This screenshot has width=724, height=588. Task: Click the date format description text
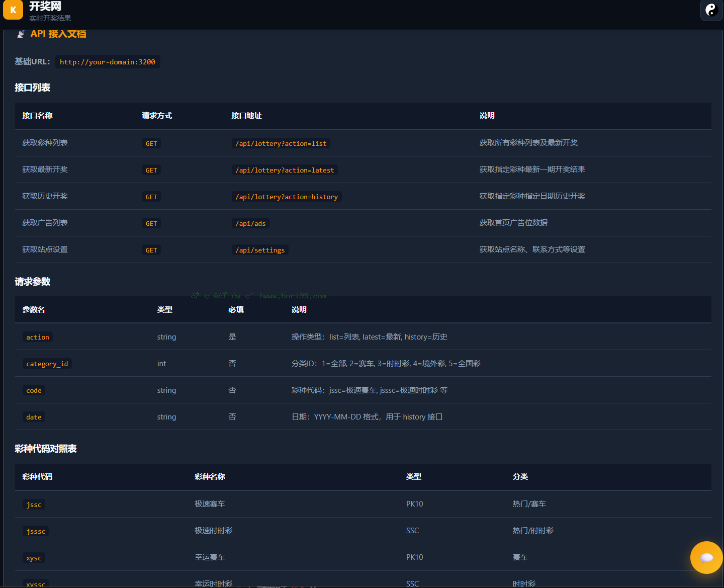pos(367,417)
